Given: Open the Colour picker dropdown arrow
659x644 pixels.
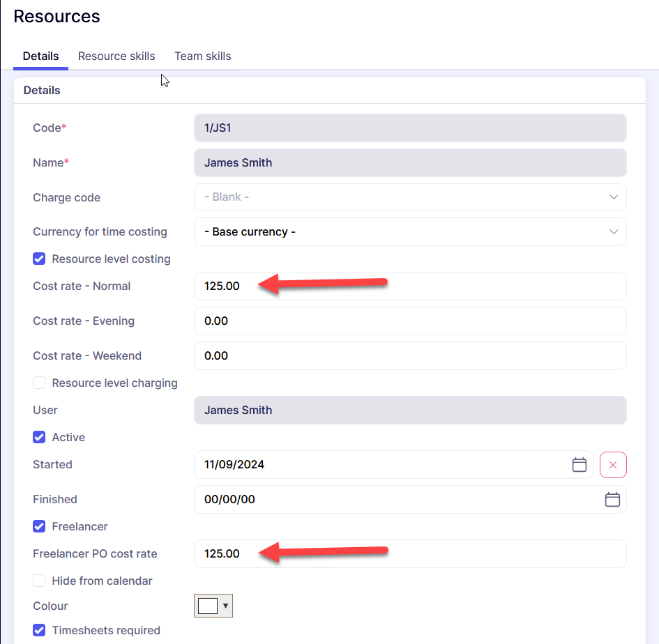Looking at the screenshot, I should coord(225,606).
